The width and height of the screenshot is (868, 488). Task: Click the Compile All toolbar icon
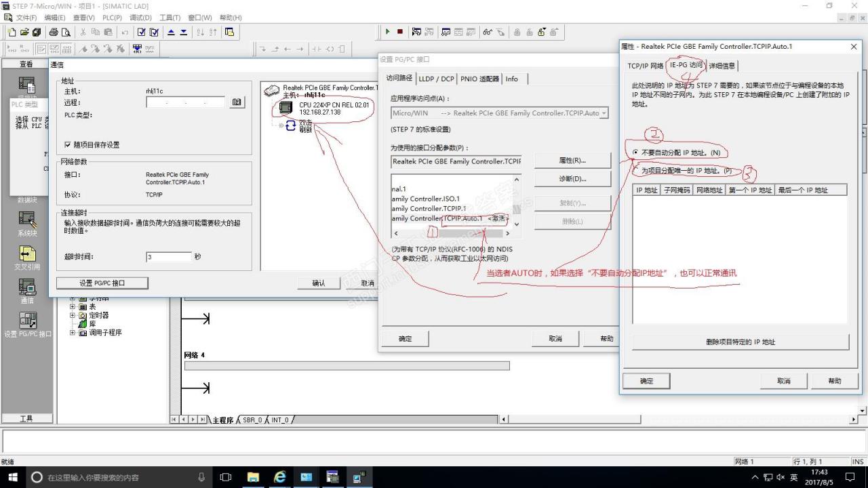coord(155,32)
